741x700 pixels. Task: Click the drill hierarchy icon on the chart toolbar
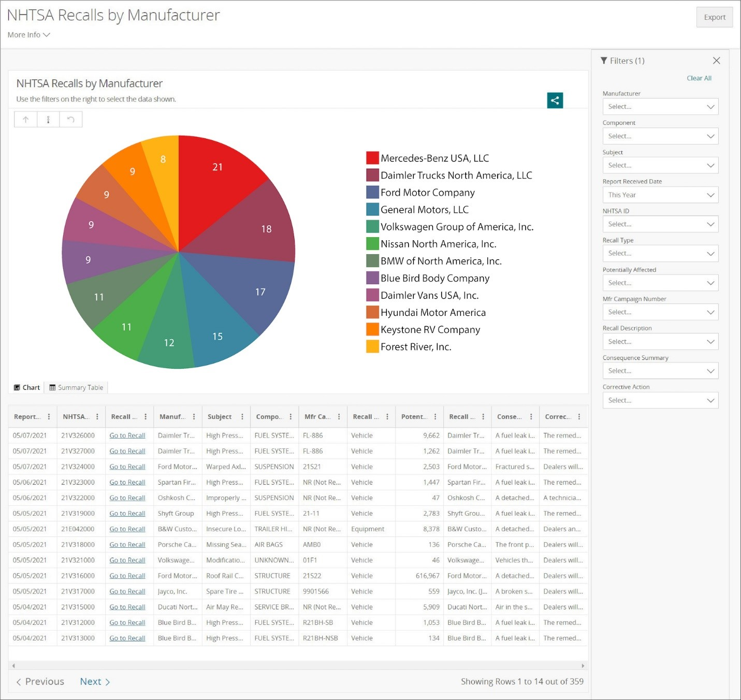point(48,119)
